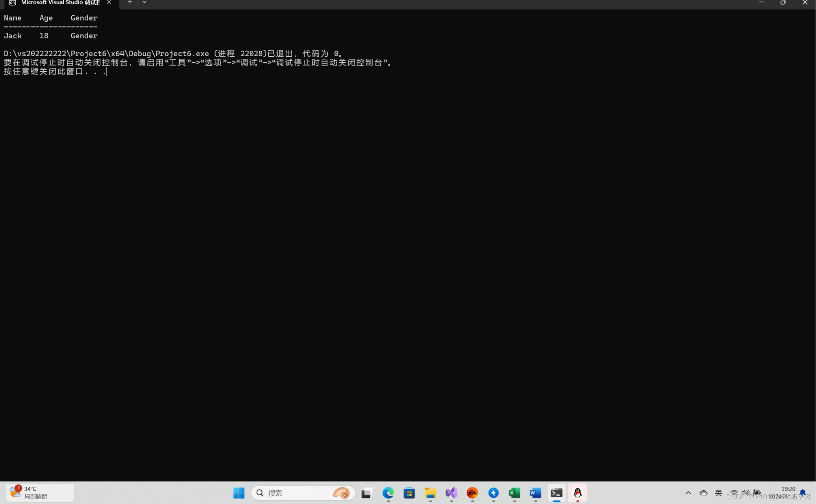Open the Windows Start menu

click(239, 493)
